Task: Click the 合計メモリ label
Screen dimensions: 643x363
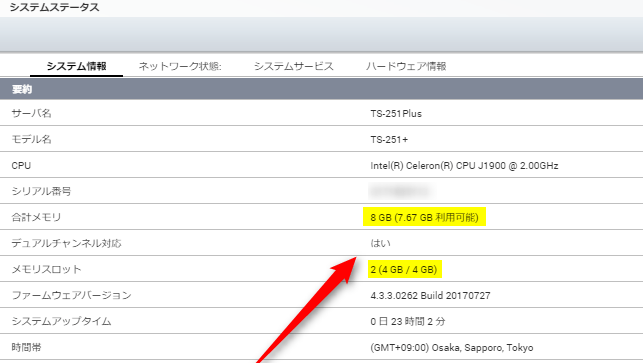Action: click(36, 217)
